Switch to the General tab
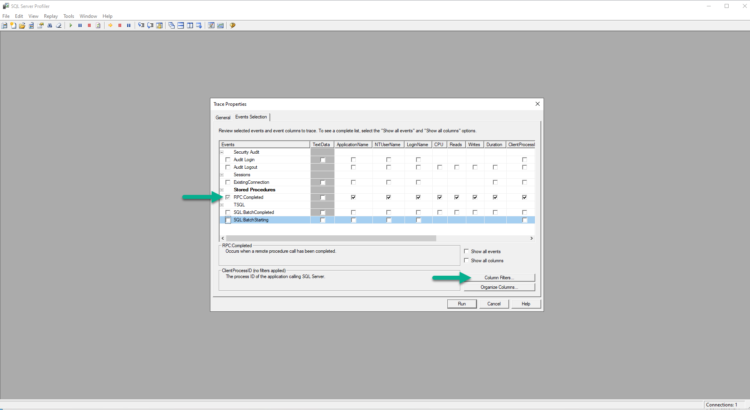 point(223,118)
